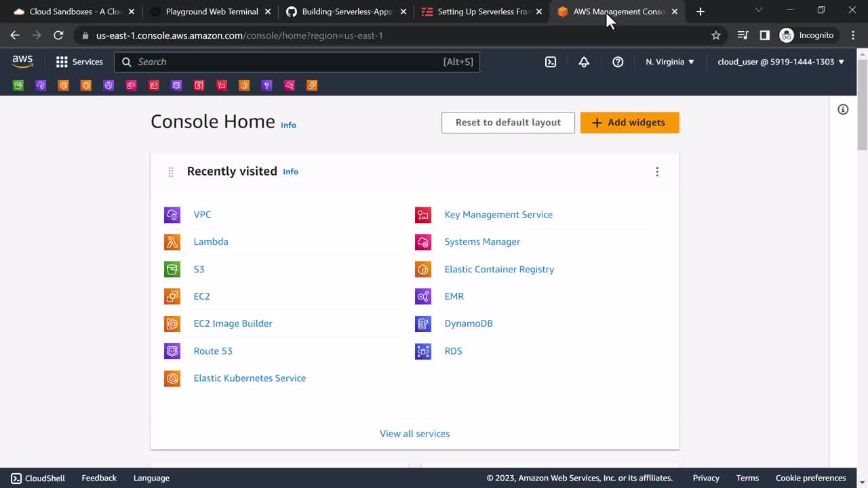The height and width of the screenshot is (488, 868).
Task: Open the browser side panel
Action: pyautogui.click(x=764, y=35)
